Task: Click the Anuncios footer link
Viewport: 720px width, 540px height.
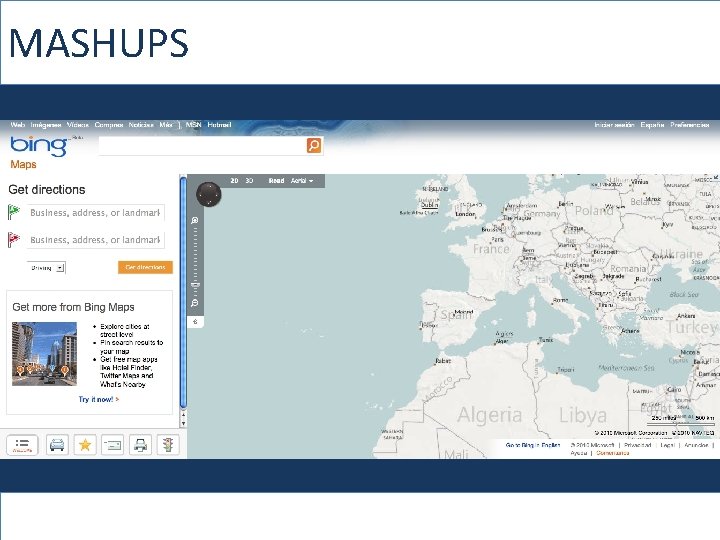Action: coord(696,445)
